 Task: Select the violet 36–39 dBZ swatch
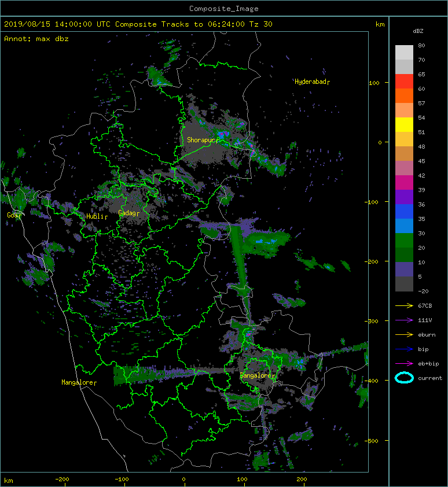[x=404, y=197]
